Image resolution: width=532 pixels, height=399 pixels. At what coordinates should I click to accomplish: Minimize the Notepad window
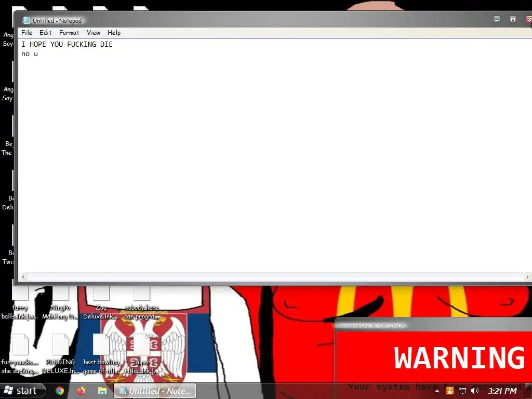497,19
